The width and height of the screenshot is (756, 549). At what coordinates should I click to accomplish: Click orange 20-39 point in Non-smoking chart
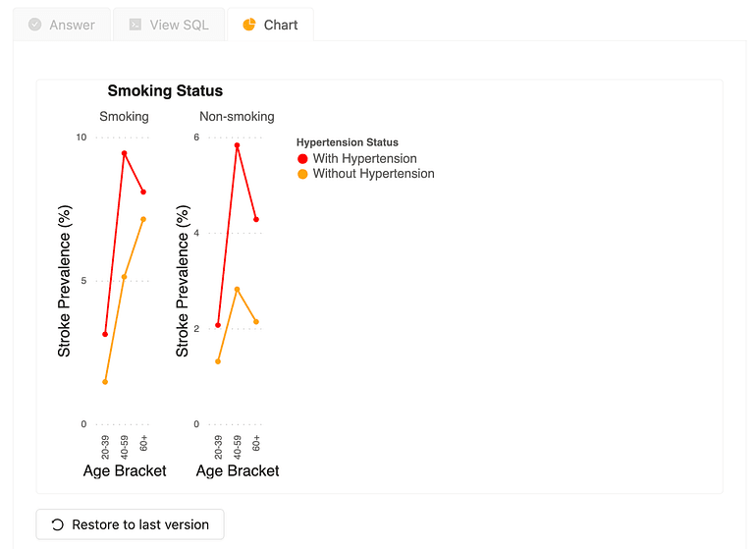pos(218,361)
